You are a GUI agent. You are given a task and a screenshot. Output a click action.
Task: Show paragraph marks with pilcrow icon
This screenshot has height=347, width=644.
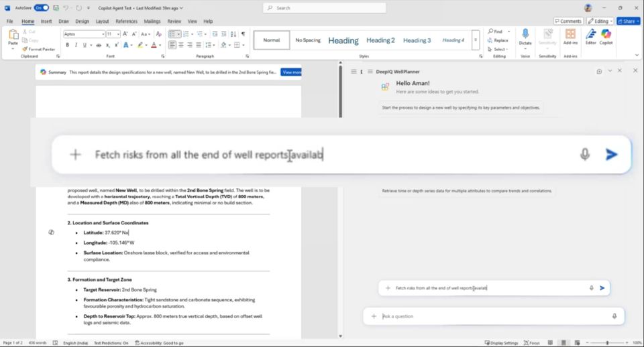[x=243, y=33]
